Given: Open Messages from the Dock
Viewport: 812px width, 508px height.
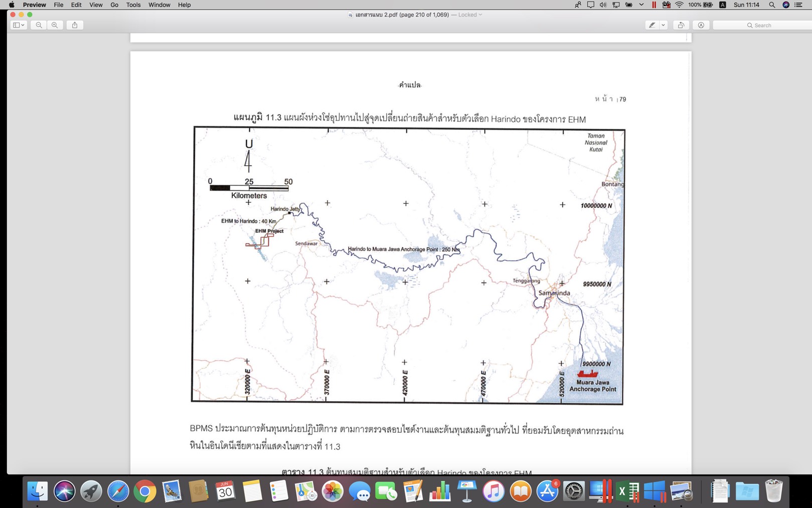Looking at the screenshot, I should [x=359, y=491].
